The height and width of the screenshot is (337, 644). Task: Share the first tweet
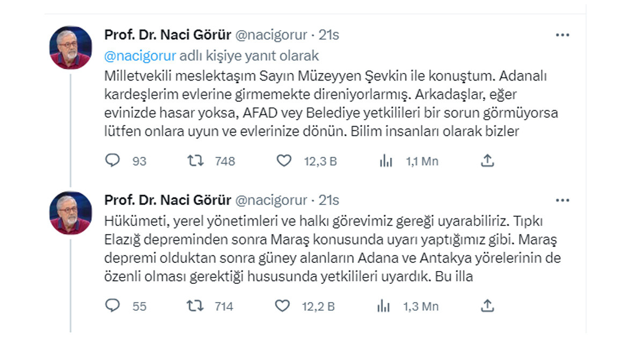(x=487, y=160)
